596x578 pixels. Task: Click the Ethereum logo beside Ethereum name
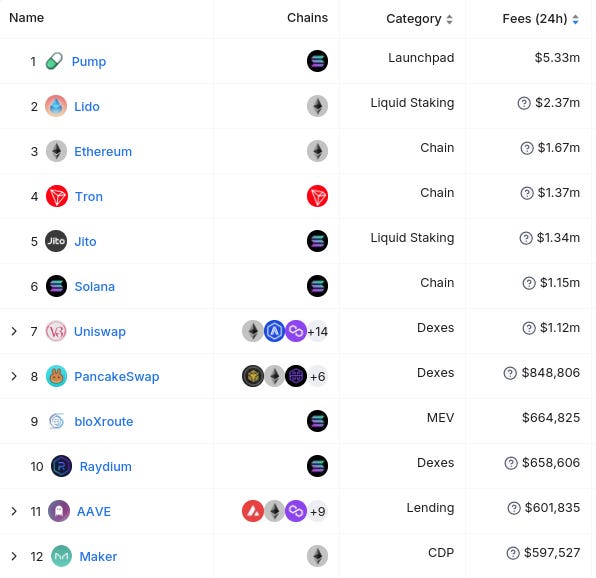click(x=56, y=151)
